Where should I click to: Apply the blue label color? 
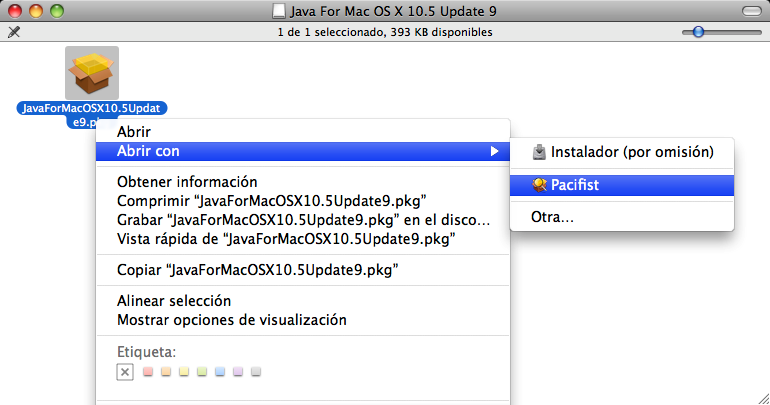(220, 372)
